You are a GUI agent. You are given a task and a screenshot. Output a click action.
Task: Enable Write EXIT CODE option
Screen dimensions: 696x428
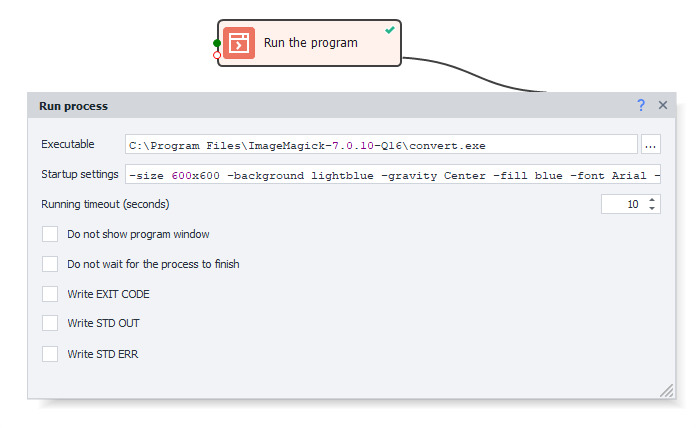[50, 294]
